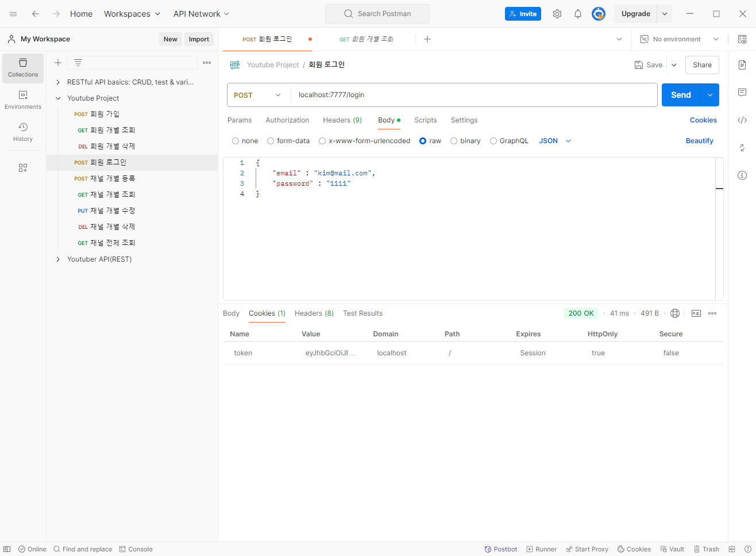The height and width of the screenshot is (556, 756).
Task: Open the hamburger main menu
Action: pyautogui.click(x=13, y=14)
